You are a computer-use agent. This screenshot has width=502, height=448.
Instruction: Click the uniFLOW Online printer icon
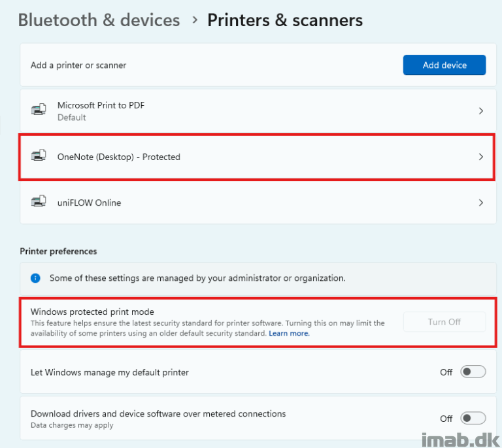[39, 201]
